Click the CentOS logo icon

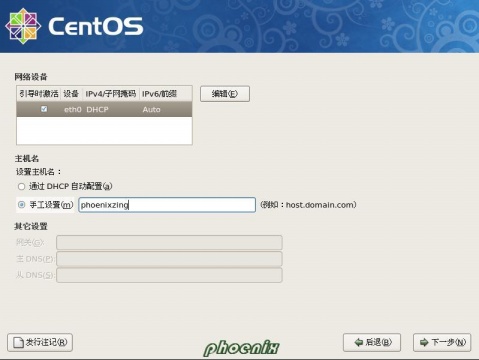[23, 26]
